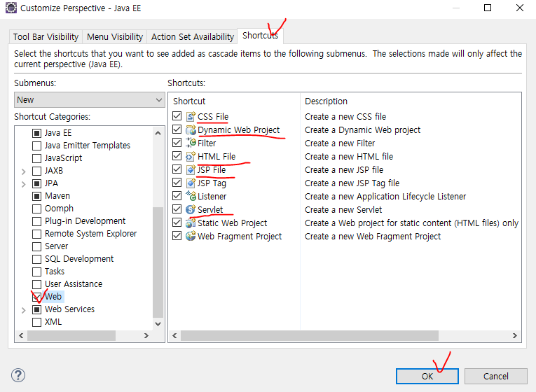536x392 pixels.
Task: Select 'Create a new Servlet' description text
Action: pyautogui.click(x=343, y=209)
